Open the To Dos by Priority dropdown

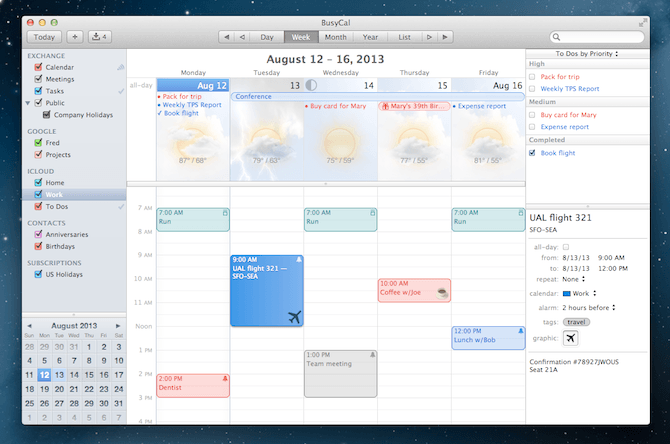click(586, 53)
